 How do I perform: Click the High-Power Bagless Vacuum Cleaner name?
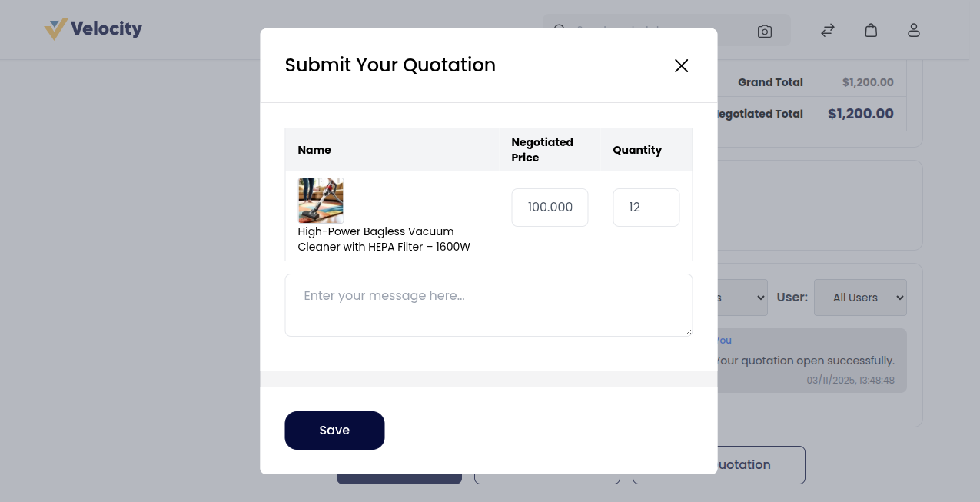tap(384, 239)
